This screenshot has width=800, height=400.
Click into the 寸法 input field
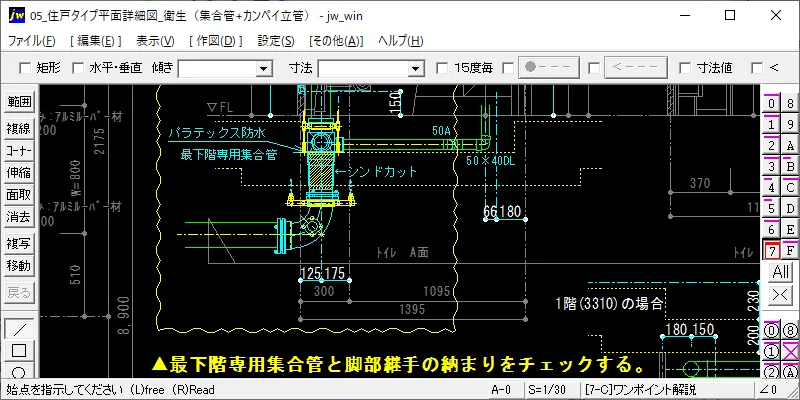tap(363, 68)
